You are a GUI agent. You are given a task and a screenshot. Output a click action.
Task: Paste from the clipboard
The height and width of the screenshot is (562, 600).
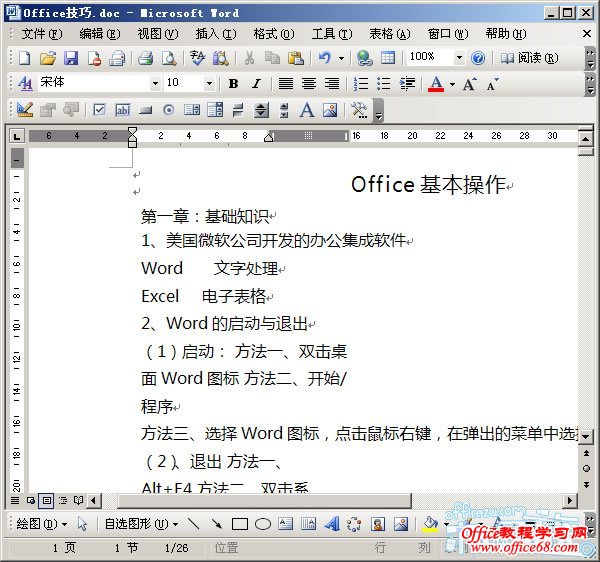tap(296, 58)
